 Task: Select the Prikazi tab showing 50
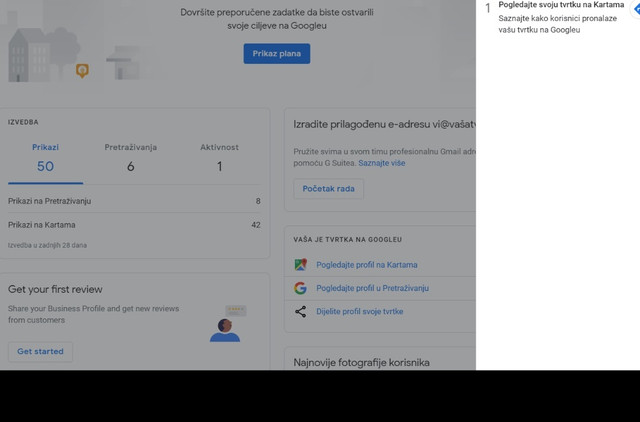pos(45,158)
